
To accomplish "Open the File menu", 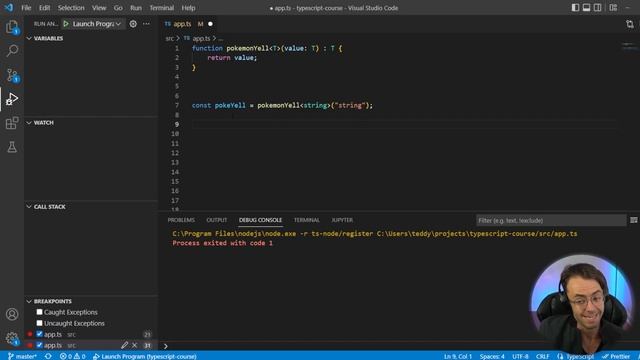I will pyautogui.click(x=26, y=8).
